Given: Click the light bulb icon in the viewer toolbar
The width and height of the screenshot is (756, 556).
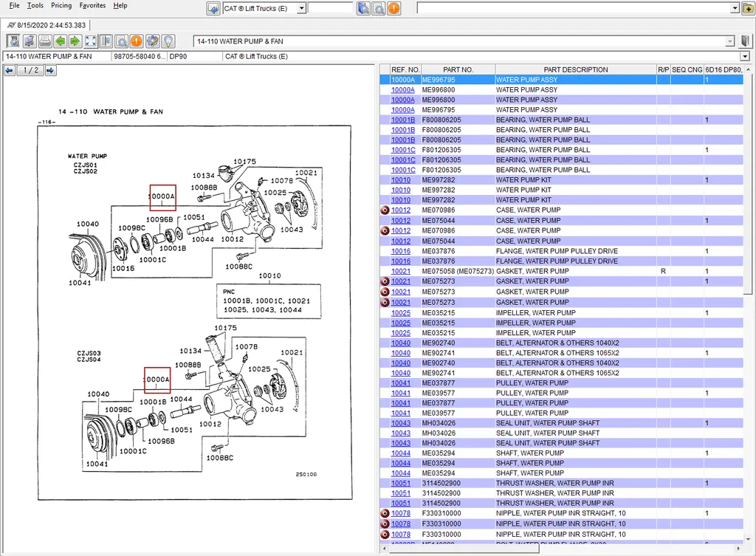Looking at the screenshot, I should point(168,41).
